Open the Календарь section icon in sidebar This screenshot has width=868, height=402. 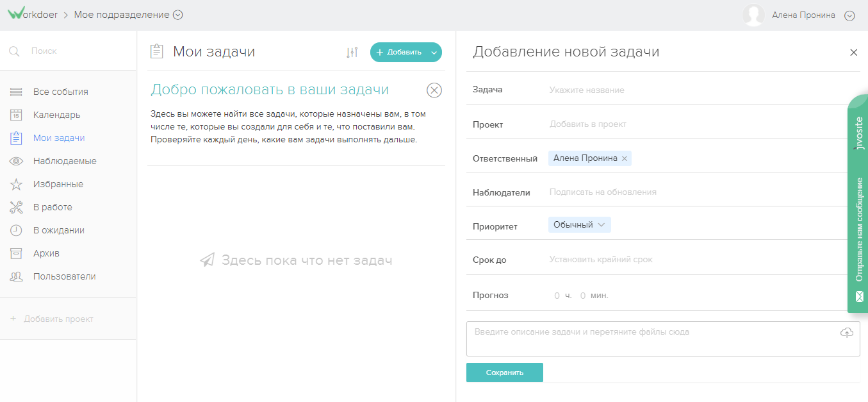point(16,115)
